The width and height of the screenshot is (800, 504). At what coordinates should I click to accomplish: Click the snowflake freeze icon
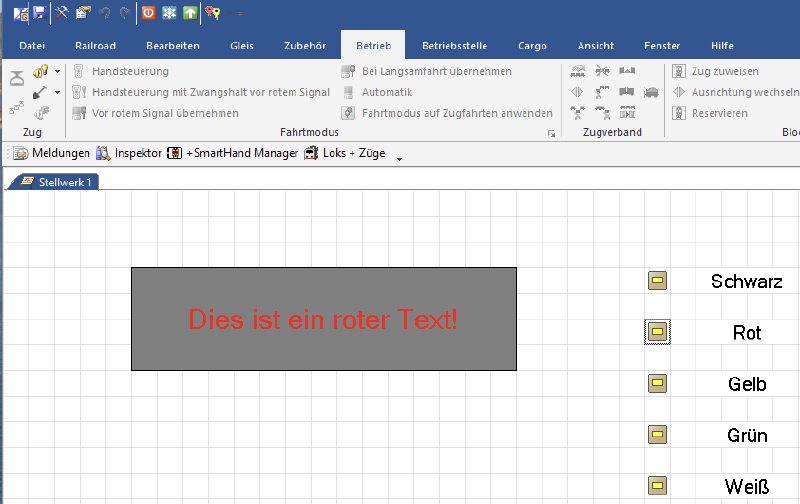(x=169, y=13)
